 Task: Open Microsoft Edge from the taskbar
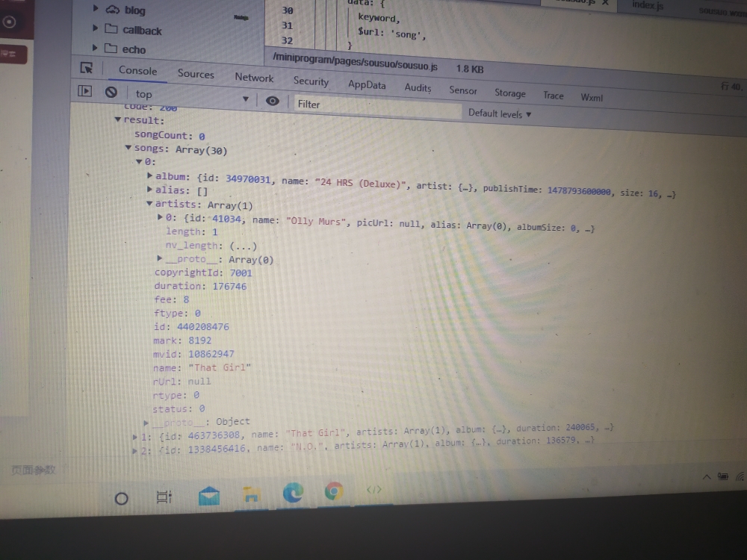[x=293, y=492]
